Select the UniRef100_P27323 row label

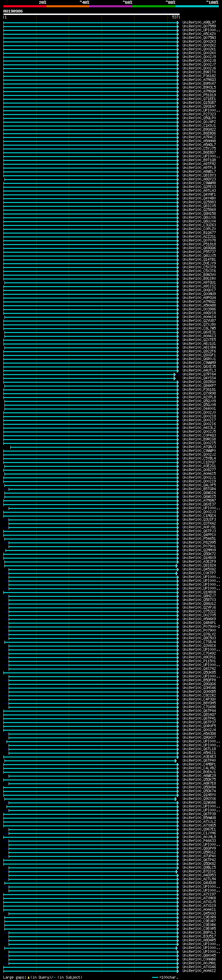199,114
